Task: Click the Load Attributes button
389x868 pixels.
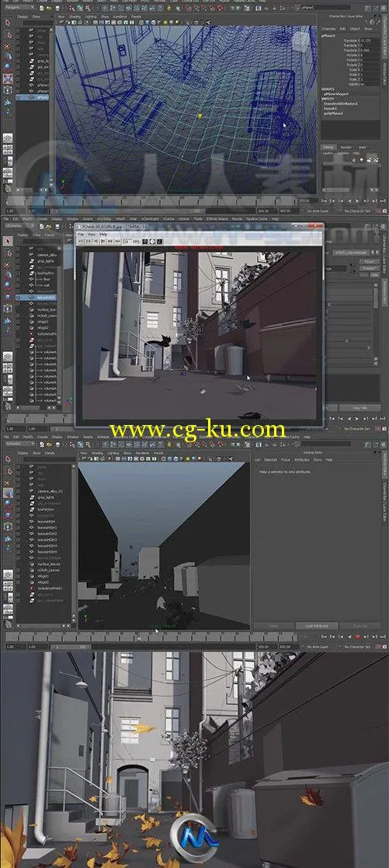Action: 316,626
